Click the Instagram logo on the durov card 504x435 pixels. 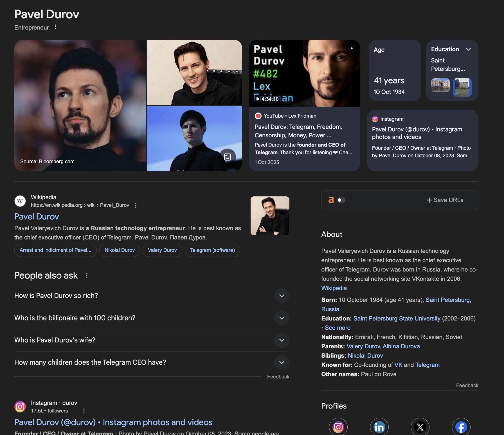coord(375,119)
